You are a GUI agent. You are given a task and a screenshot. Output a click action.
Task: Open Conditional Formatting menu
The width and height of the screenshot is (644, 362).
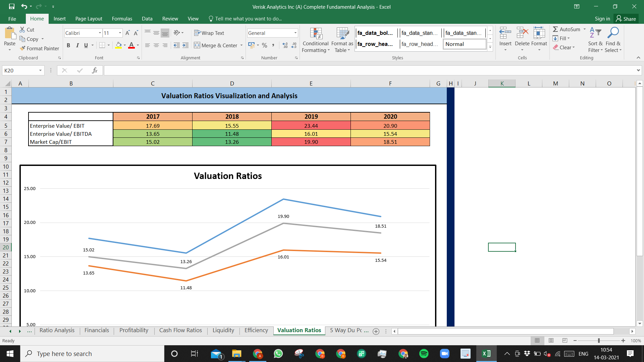316,40
